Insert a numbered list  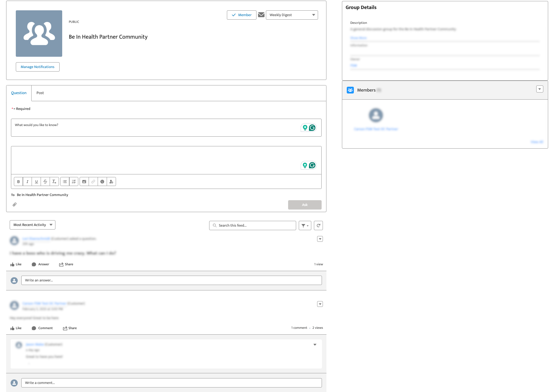pyautogui.click(x=74, y=181)
